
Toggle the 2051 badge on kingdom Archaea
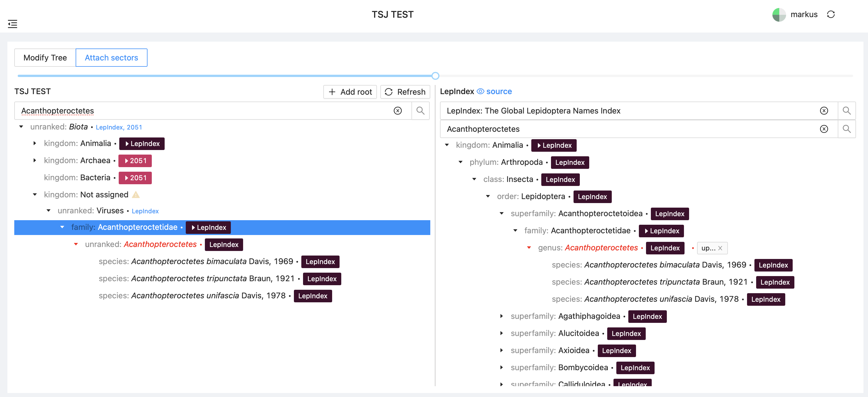135,161
